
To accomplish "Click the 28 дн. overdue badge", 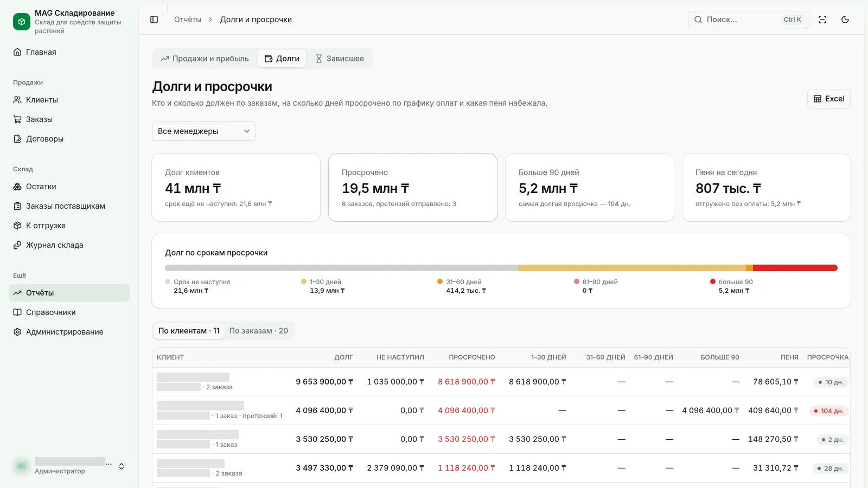I will 831,468.
